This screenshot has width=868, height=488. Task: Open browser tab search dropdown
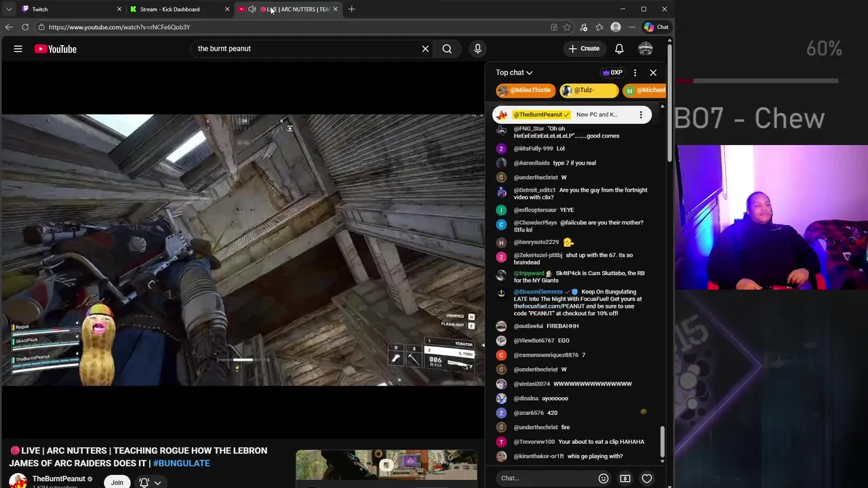click(x=9, y=9)
